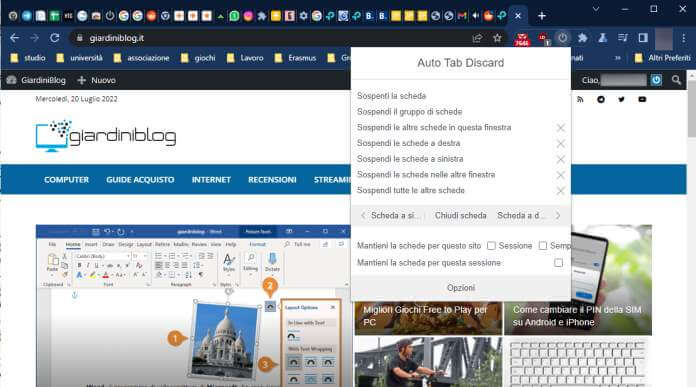Open the Twitter social icon on GiardiniBlog
The image size is (696, 387).
tap(621, 99)
